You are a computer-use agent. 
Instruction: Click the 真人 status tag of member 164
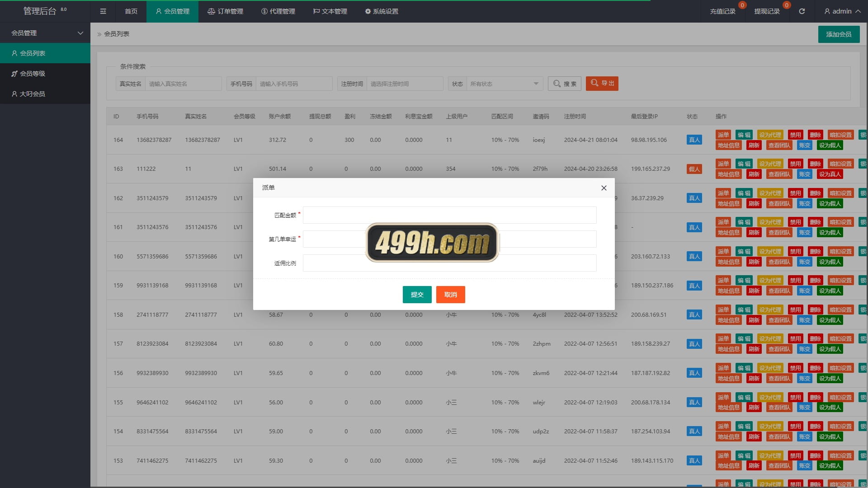pos(694,140)
